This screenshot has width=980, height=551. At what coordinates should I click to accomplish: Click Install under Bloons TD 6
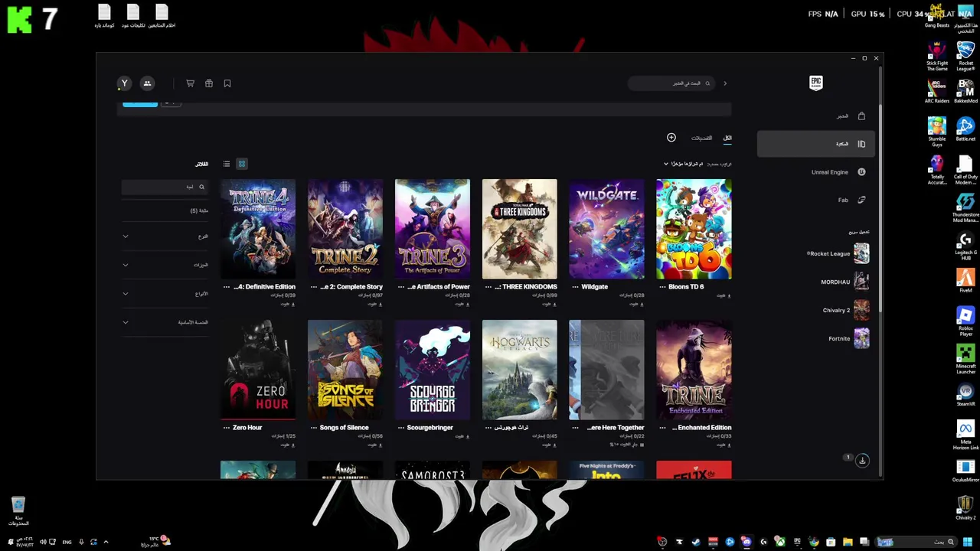pyautogui.click(x=723, y=295)
